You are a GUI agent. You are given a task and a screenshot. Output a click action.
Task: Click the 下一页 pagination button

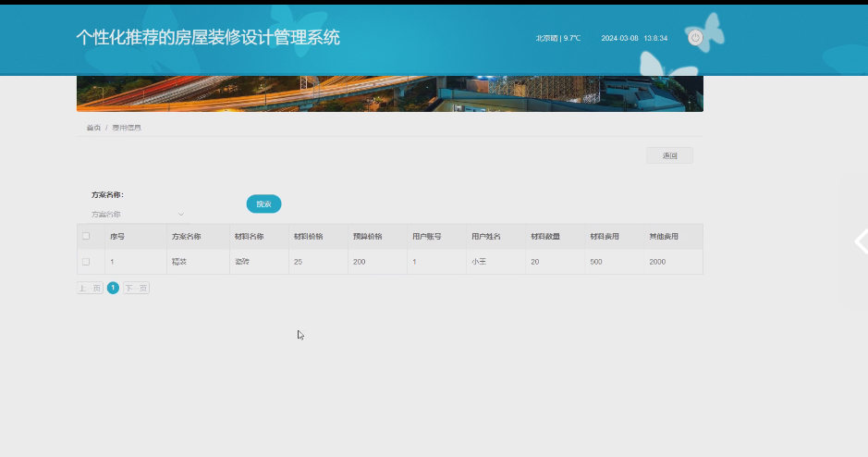click(x=136, y=288)
